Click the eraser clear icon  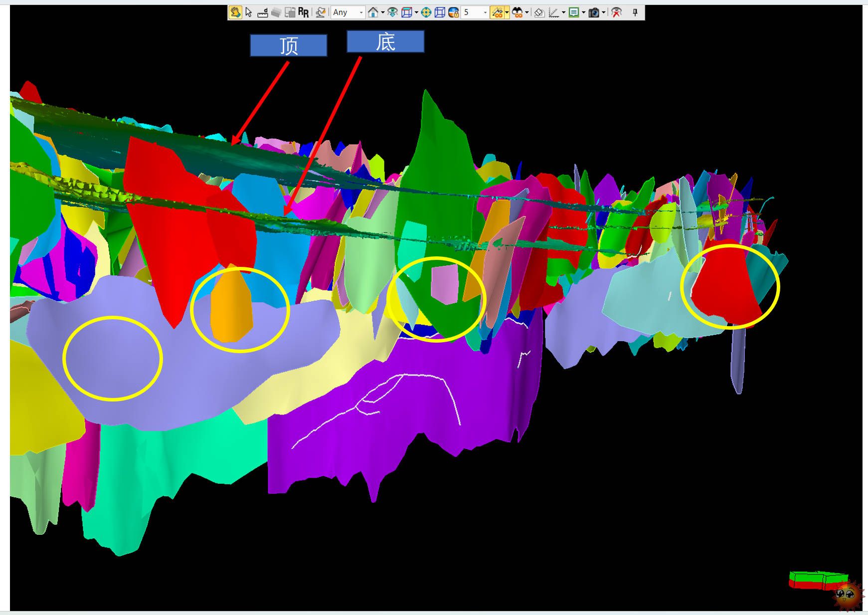(x=539, y=12)
